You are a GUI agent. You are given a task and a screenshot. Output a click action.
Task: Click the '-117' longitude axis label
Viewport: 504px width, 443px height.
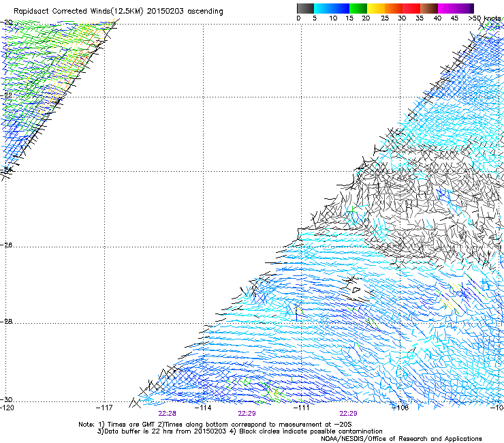coord(104,408)
